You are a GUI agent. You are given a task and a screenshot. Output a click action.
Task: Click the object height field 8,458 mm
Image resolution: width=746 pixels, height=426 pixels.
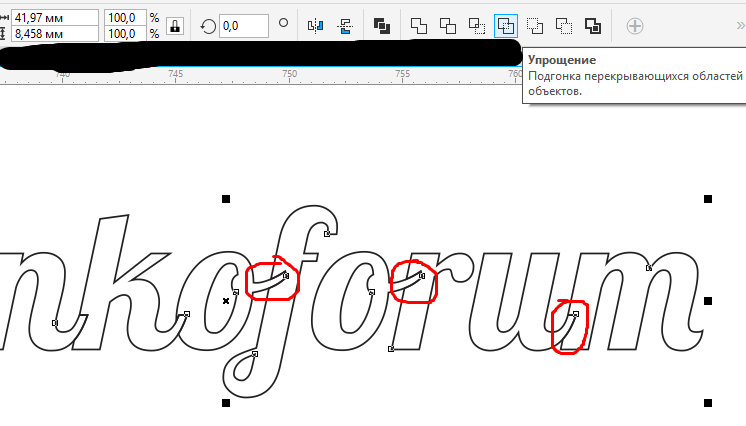[54, 33]
